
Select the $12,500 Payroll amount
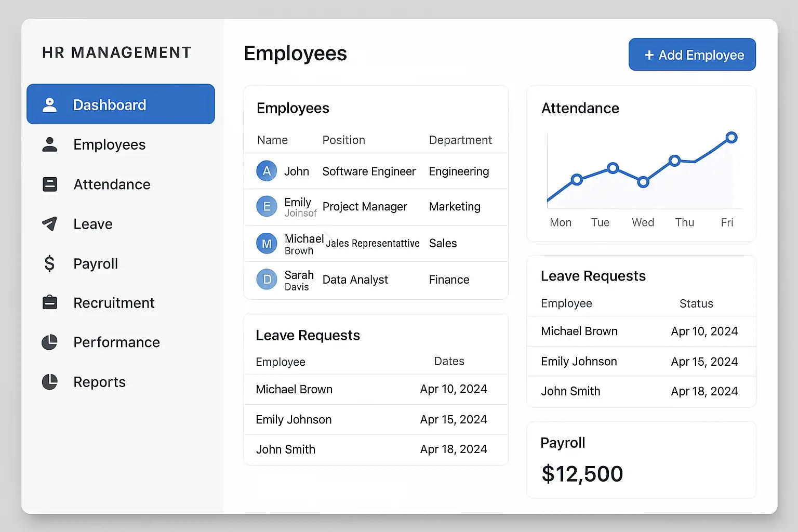pyautogui.click(x=582, y=474)
